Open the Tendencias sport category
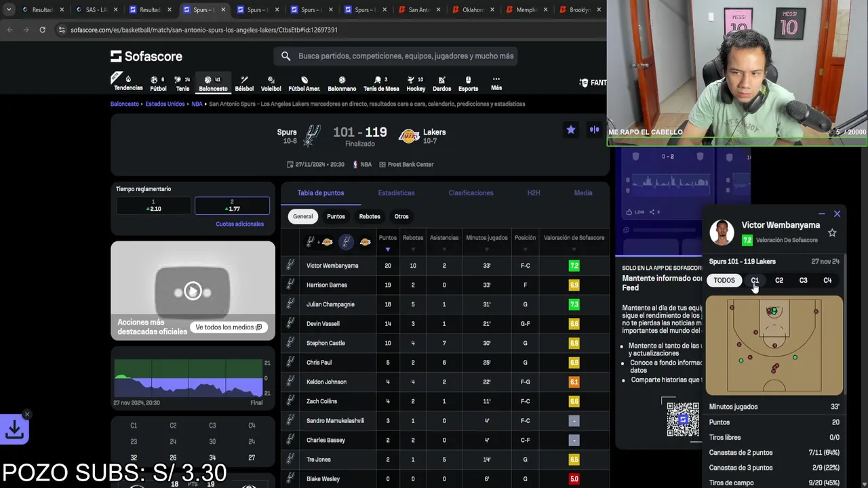868x488 pixels. coord(128,83)
